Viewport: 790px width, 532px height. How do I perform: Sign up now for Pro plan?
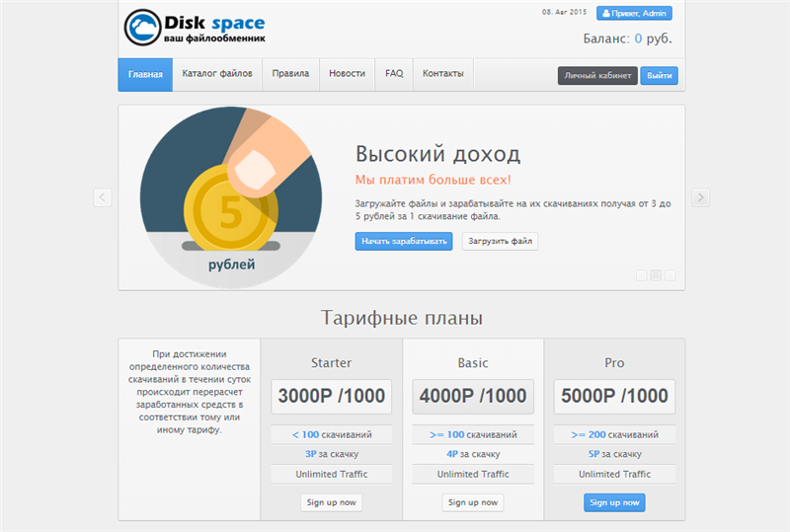[x=614, y=502]
